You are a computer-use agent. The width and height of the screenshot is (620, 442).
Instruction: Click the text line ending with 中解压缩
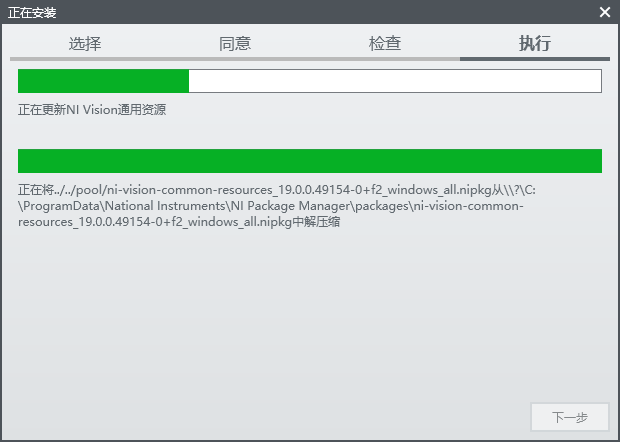(180, 222)
